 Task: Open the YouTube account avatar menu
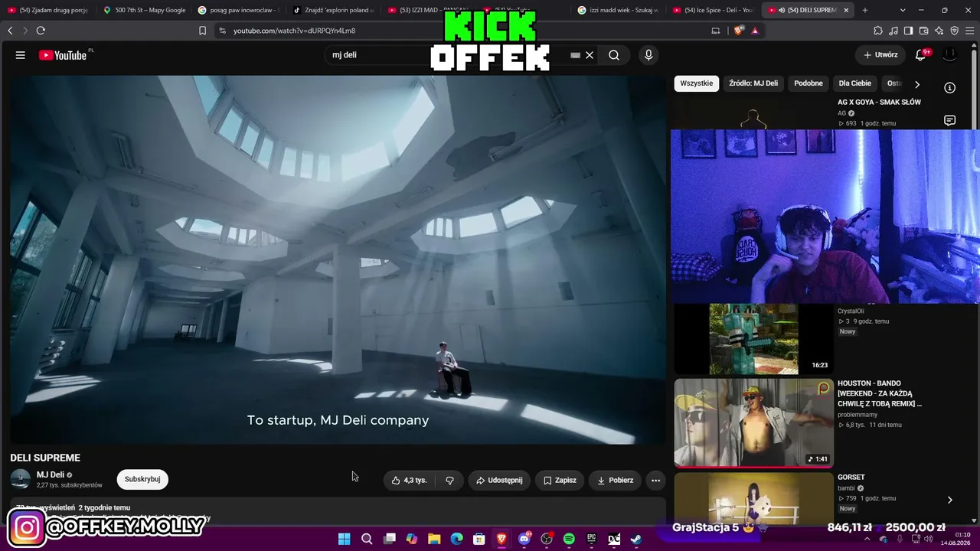(949, 55)
